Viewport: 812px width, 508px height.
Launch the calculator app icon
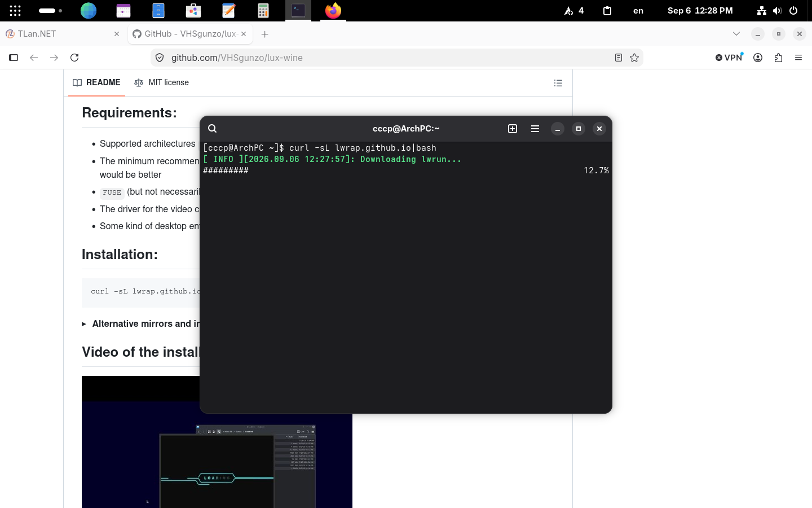coord(263,11)
